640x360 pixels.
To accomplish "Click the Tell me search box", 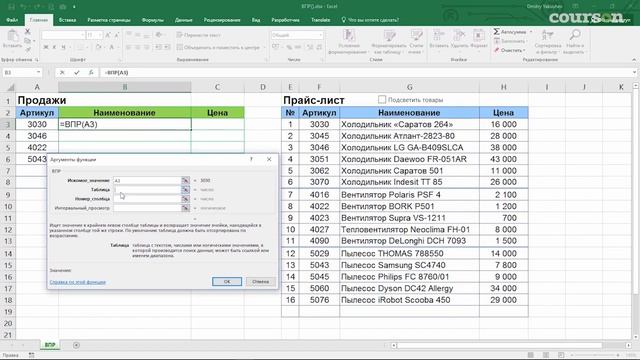I will tap(370, 20).
